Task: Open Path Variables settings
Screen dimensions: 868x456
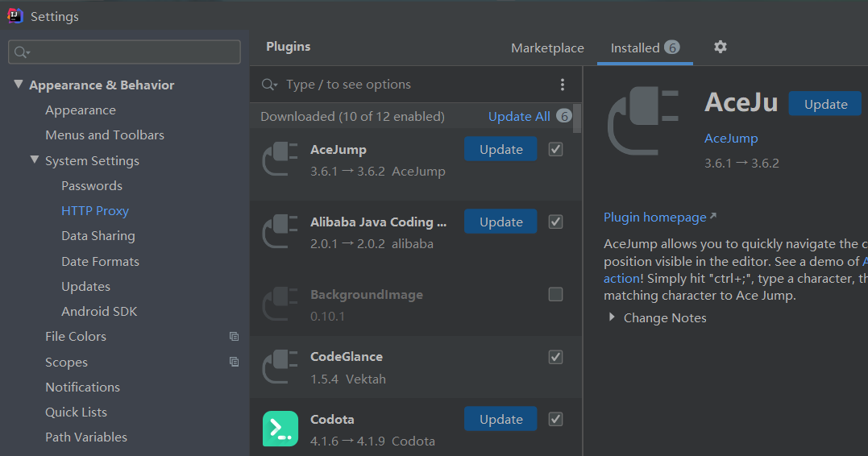Action: pos(85,437)
